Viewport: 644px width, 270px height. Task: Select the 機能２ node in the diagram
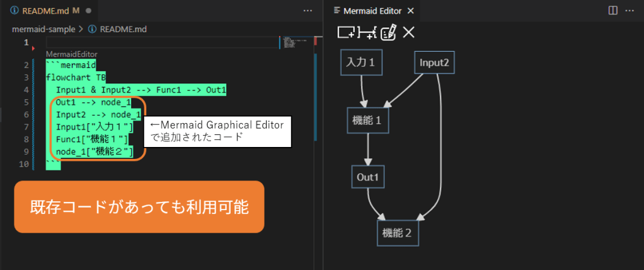coord(398,233)
